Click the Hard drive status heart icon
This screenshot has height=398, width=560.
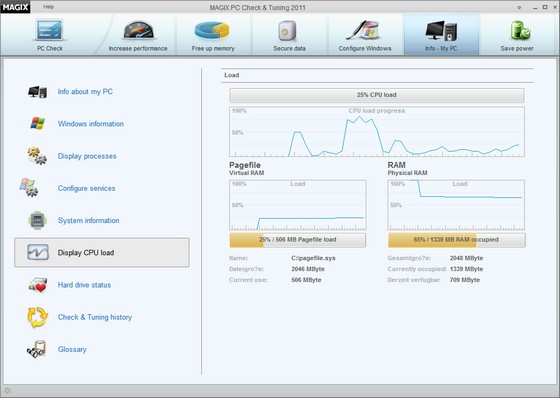point(38,285)
